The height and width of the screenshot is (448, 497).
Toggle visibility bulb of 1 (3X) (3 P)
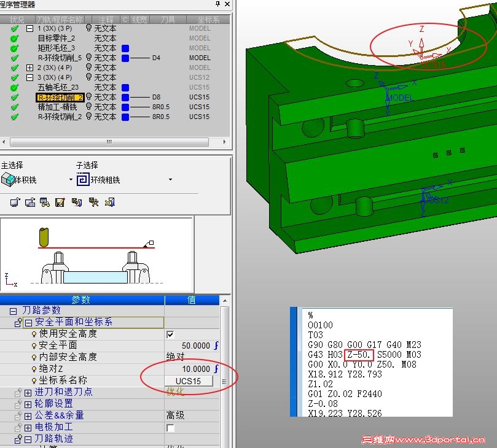point(88,28)
